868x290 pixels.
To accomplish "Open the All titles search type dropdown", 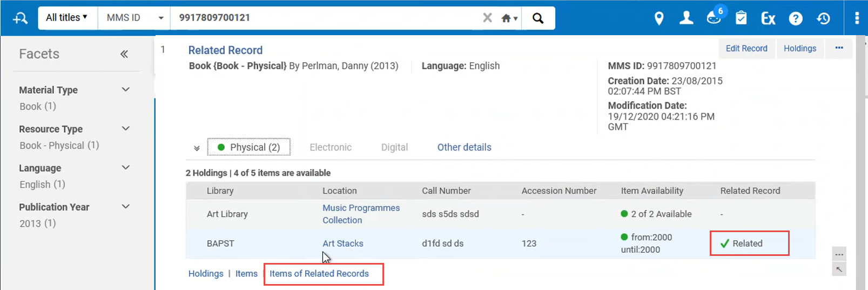I will tap(68, 18).
